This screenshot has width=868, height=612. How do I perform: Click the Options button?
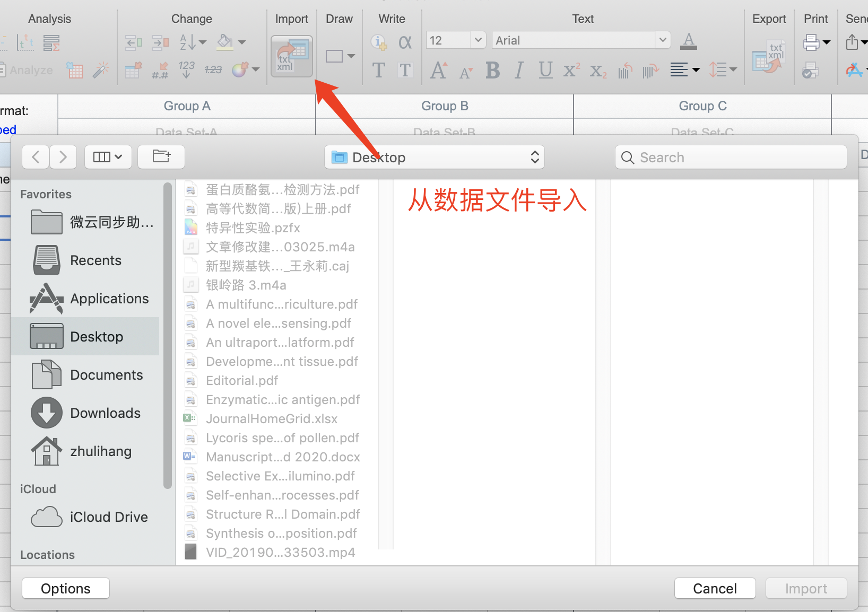click(x=66, y=588)
